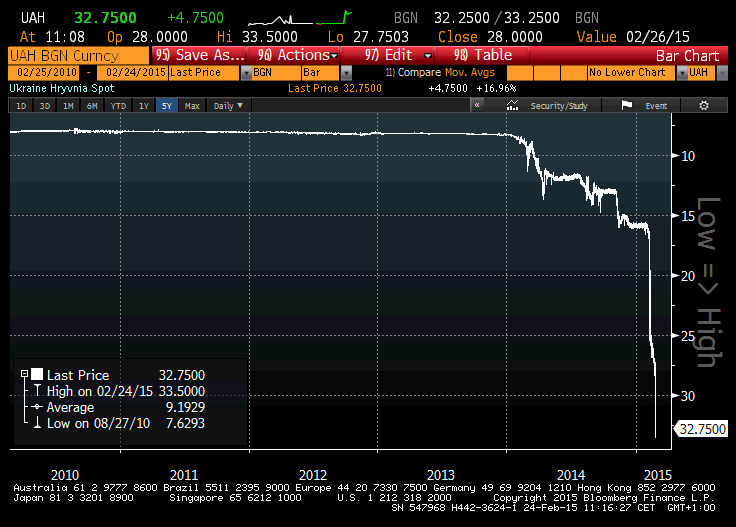Click the Security/Study label
736x527 pixels.
[559, 106]
